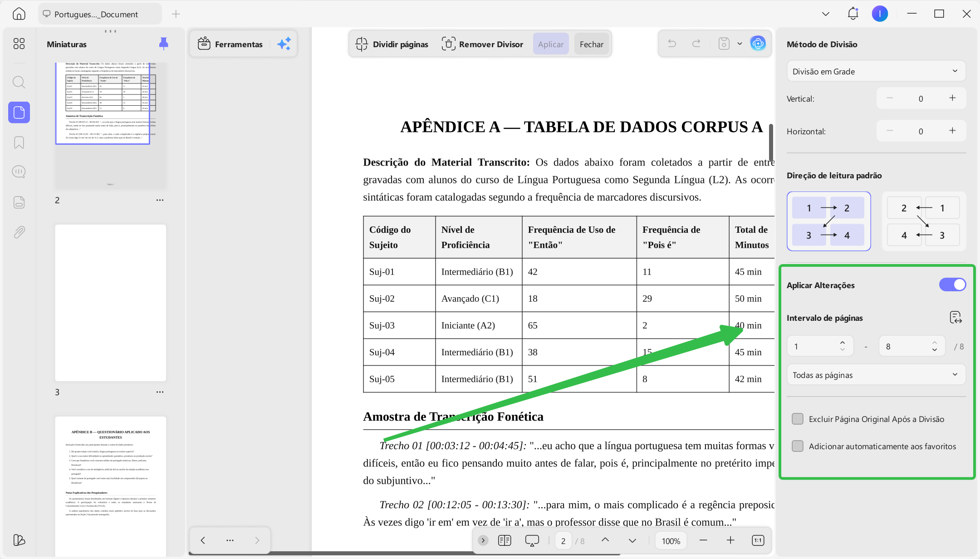Click the custom page range icon

click(955, 317)
